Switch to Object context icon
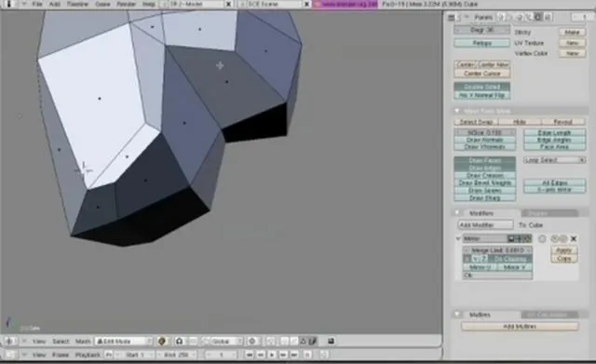 [529, 17]
